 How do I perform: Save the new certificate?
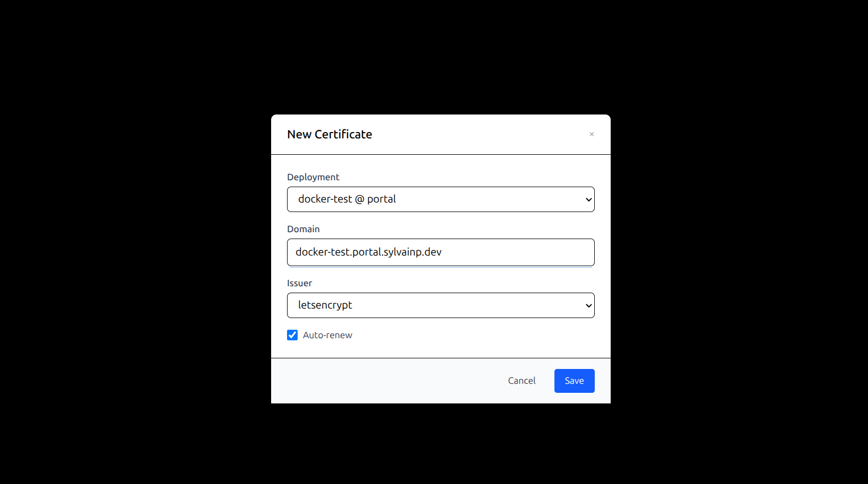[x=574, y=381]
